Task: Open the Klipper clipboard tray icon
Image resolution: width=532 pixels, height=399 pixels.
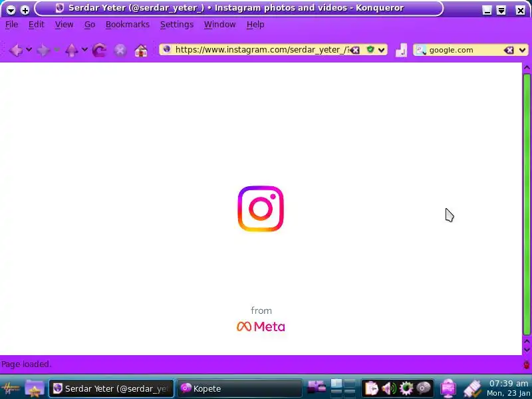Action: pyautogui.click(x=372, y=388)
